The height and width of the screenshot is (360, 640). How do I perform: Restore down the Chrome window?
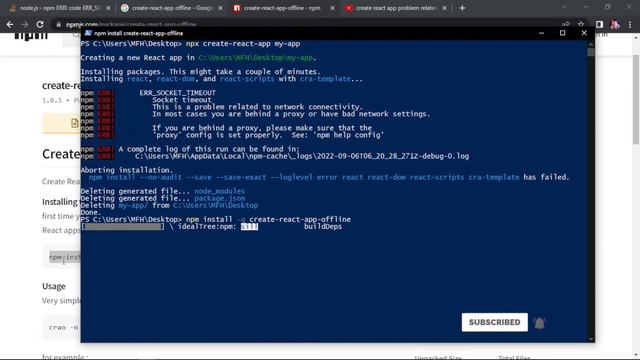(608, 7)
